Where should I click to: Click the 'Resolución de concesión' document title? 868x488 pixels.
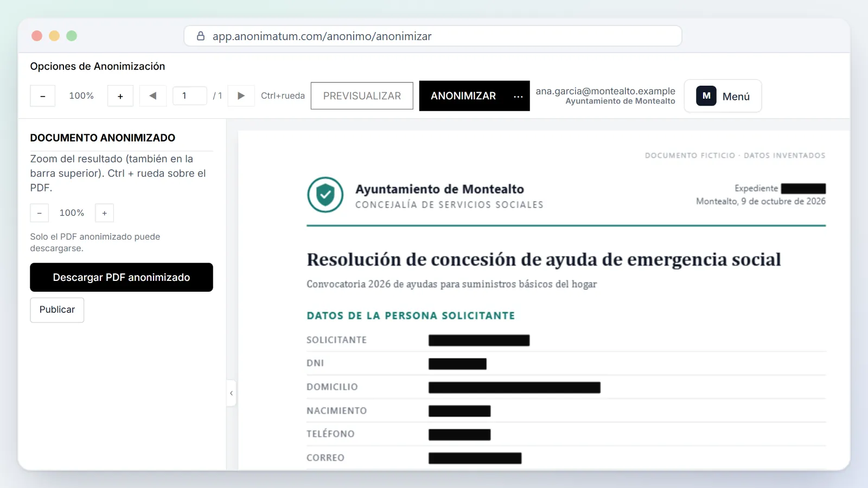tap(544, 260)
